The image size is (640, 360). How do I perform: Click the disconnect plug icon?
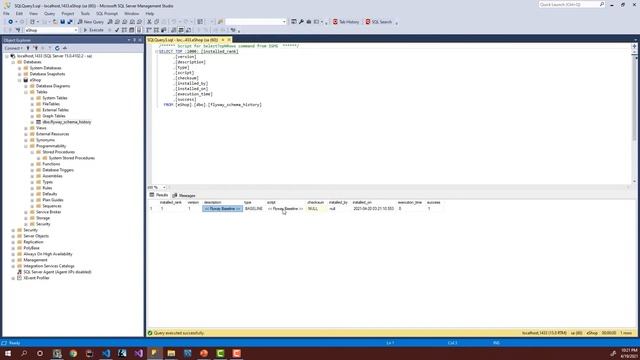click(x=36, y=48)
